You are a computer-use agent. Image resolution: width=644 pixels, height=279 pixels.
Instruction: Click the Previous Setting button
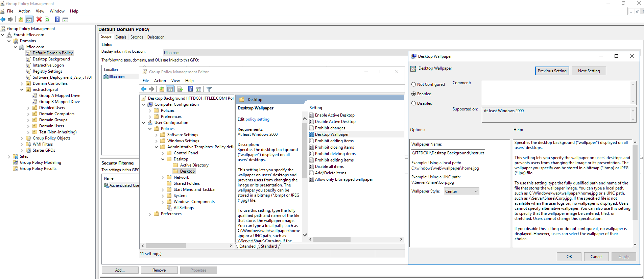[552, 71]
